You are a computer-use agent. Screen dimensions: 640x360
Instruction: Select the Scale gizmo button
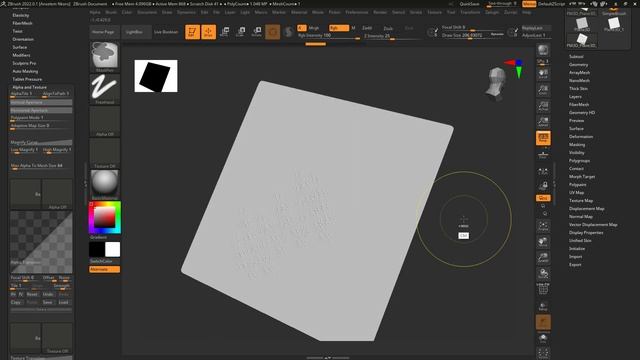[241, 32]
